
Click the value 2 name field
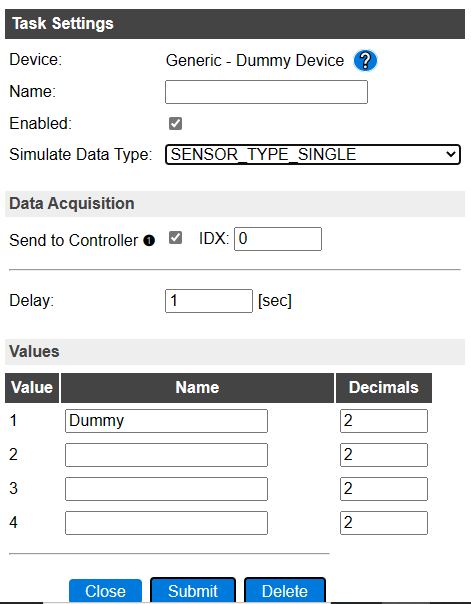coord(166,455)
